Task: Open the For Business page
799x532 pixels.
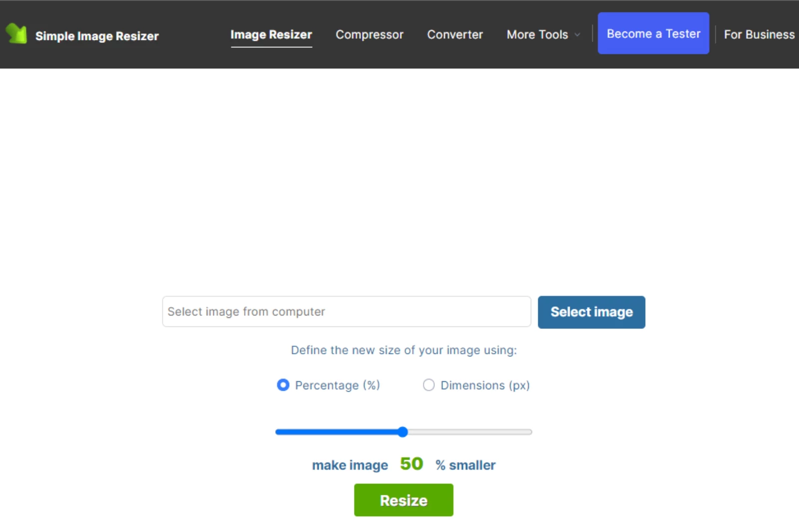Action: coord(759,34)
